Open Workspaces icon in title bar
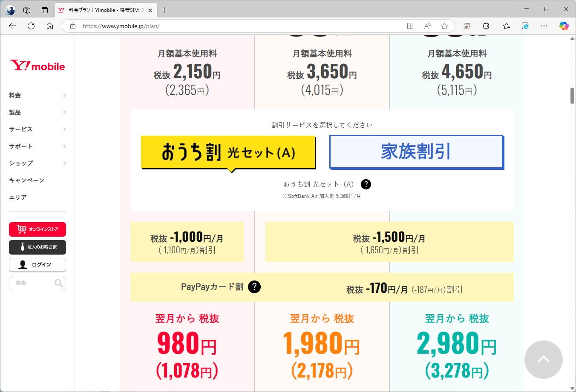The width and height of the screenshot is (576, 392). [x=27, y=10]
